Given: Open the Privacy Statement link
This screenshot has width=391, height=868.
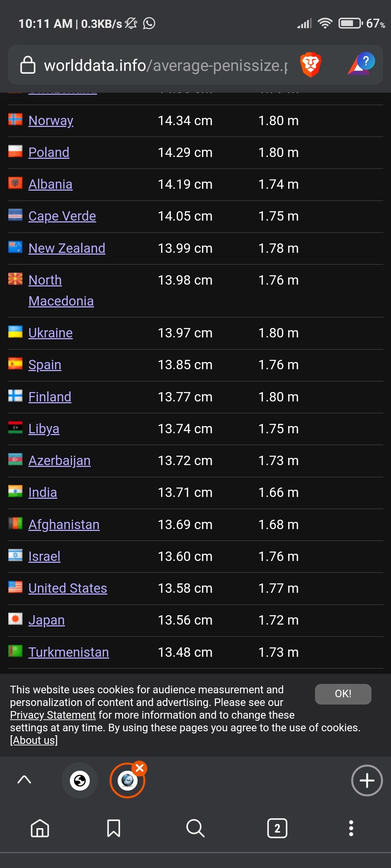Looking at the screenshot, I should [53, 715].
